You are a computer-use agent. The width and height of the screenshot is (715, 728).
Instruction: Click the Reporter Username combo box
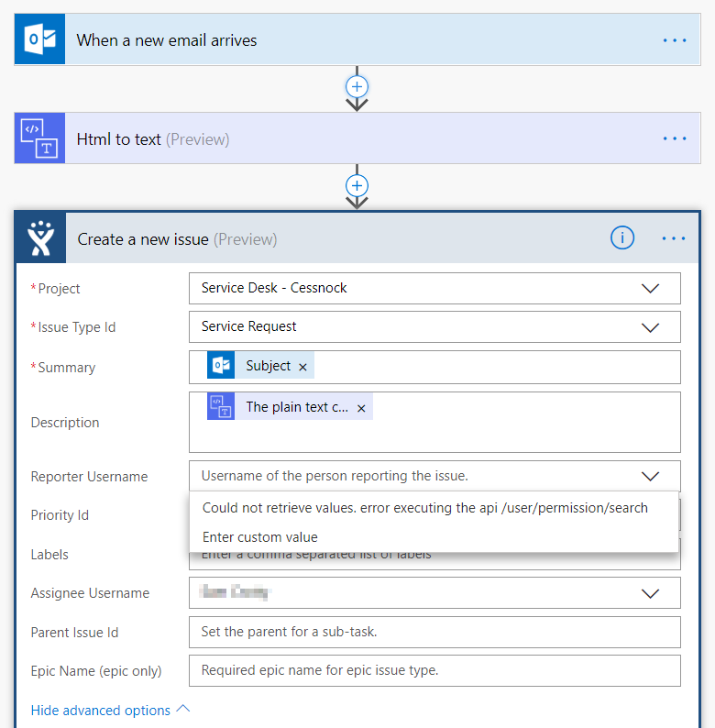pos(434,476)
